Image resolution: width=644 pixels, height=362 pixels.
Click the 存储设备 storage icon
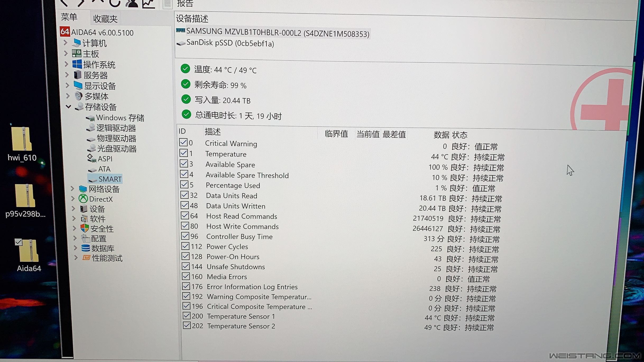(79, 106)
